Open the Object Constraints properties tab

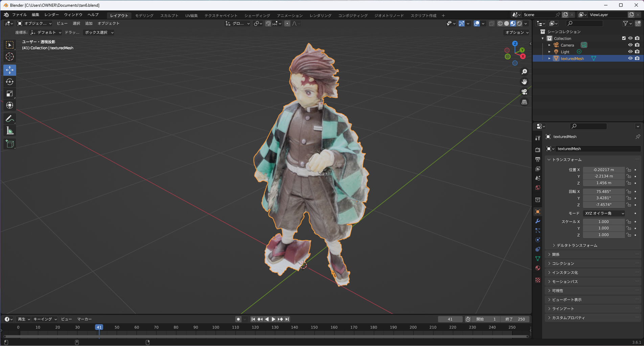pos(538,249)
